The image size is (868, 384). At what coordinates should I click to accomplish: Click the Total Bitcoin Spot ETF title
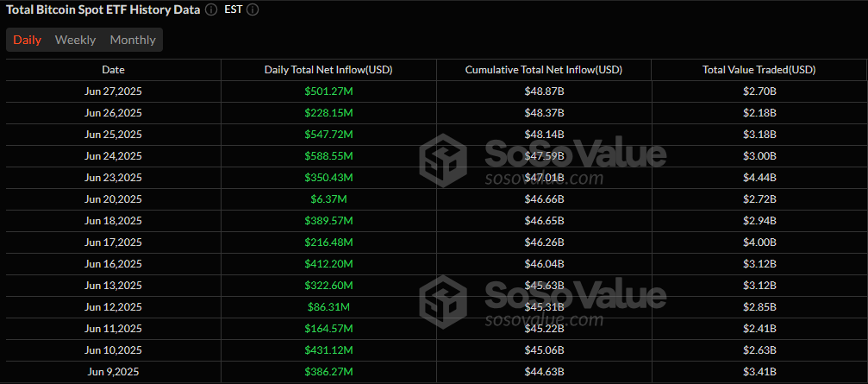click(103, 11)
